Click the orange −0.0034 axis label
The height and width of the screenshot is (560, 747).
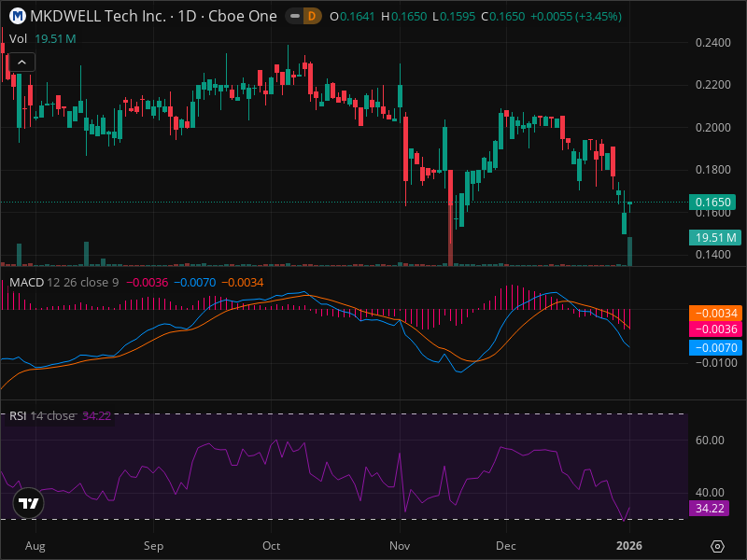click(x=715, y=313)
